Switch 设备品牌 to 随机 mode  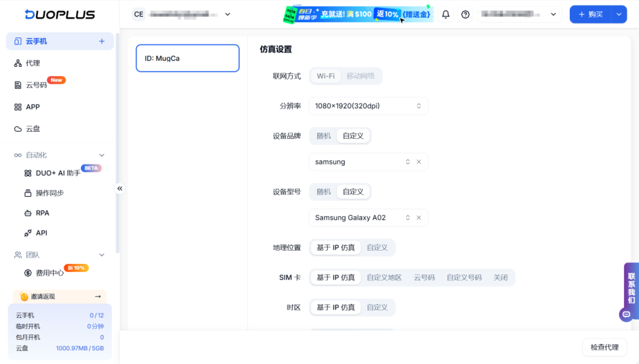[x=323, y=135]
